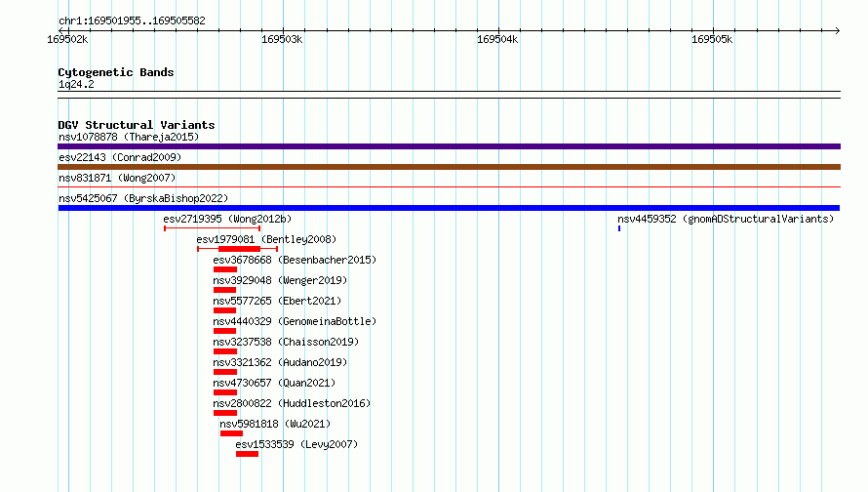Select the red bar under nsv5981818
Image resolution: width=868 pixels, height=492 pixels.
pos(231,433)
